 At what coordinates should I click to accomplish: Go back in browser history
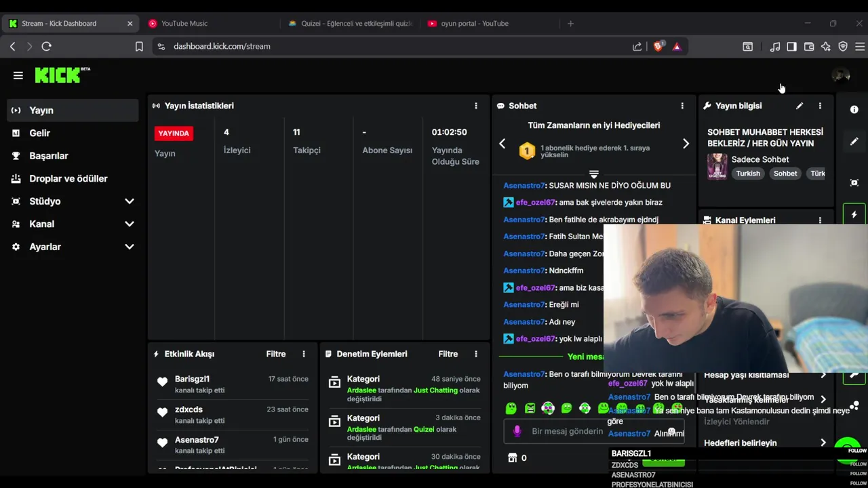12,46
